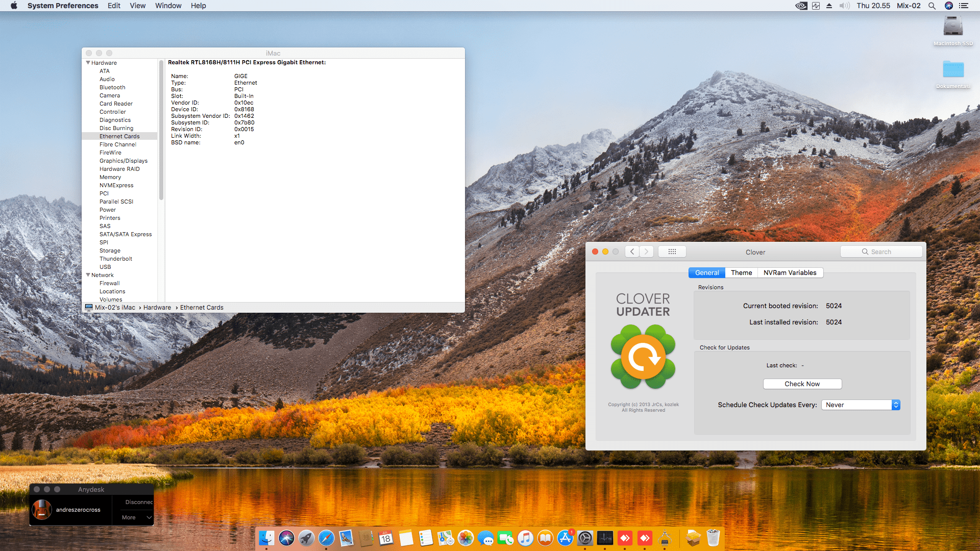
Task: Open Finder from the dock
Action: tap(266, 538)
